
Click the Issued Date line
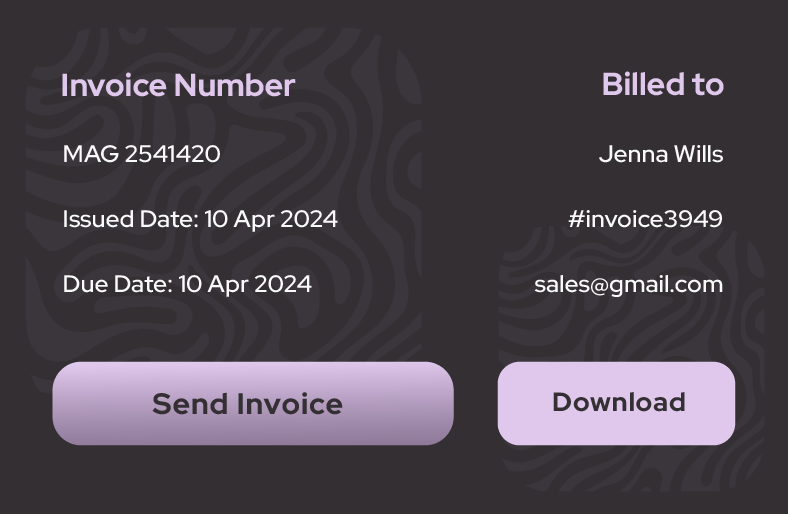pyautogui.click(x=200, y=219)
